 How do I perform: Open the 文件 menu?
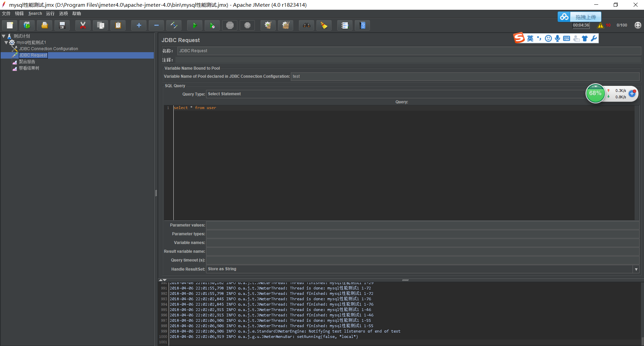point(6,13)
